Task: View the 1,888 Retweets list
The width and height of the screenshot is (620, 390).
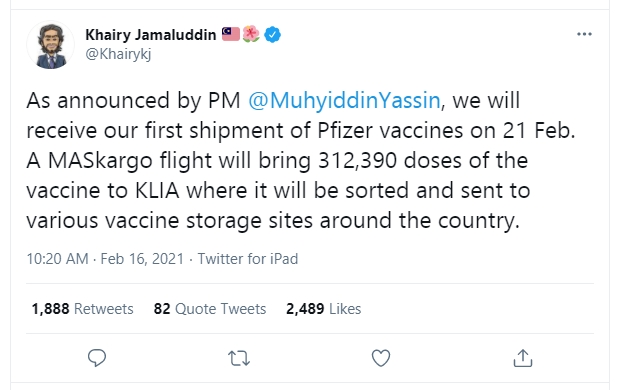Action: click(x=82, y=309)
